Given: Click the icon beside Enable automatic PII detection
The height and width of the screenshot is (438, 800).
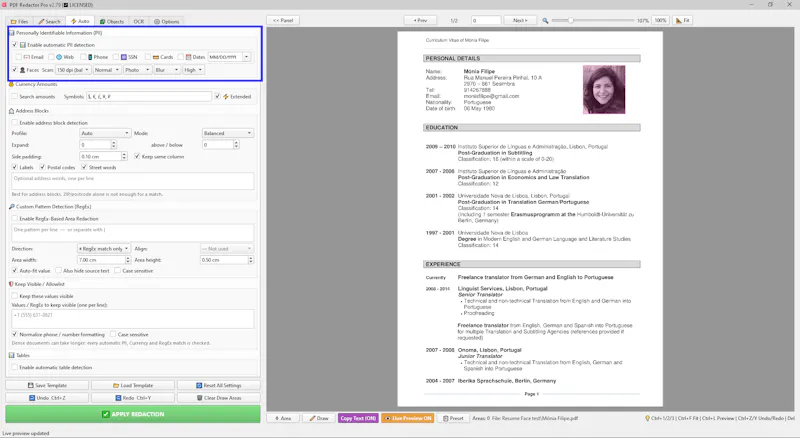Looking at the screenshot, I should click(x=23, y=45).
